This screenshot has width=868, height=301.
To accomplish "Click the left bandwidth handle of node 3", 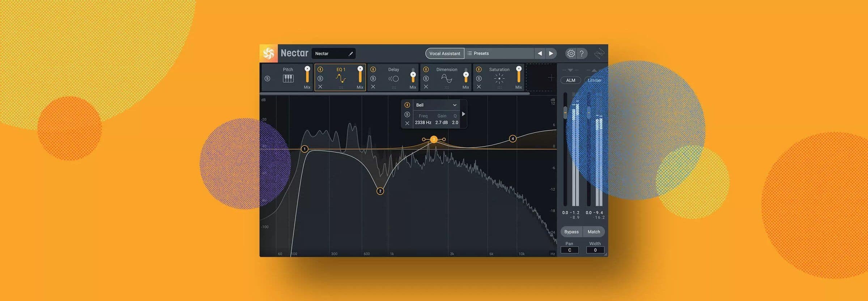I will tap(424, 139).
